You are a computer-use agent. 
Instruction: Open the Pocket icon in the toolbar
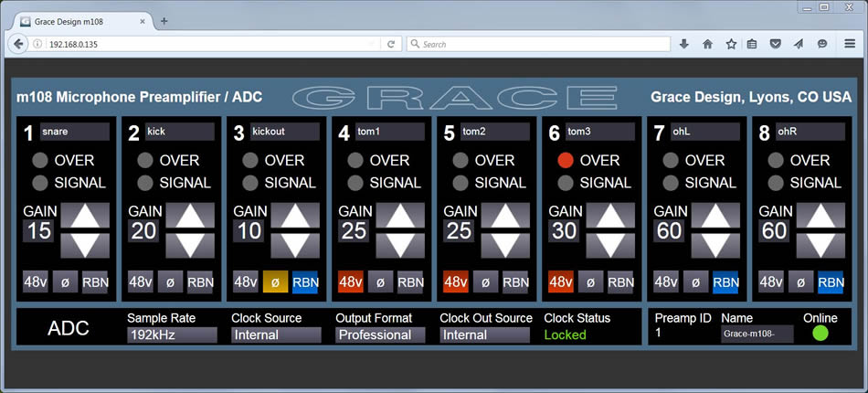[775, 44]
